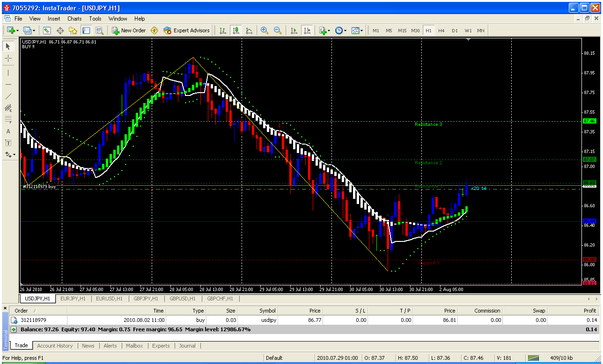Toggle Auto Scroll on the chart
The height and width of the screenshot is (364, 603).
[294, 30]
